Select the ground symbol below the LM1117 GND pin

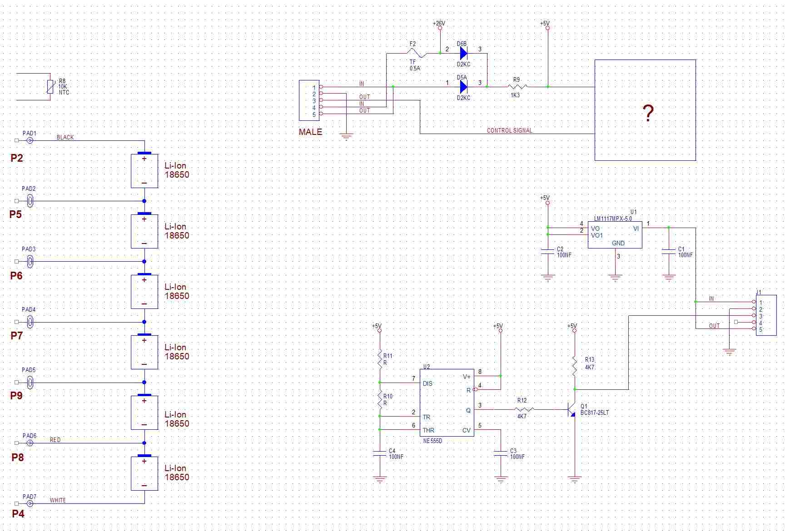tap(615, 278)
